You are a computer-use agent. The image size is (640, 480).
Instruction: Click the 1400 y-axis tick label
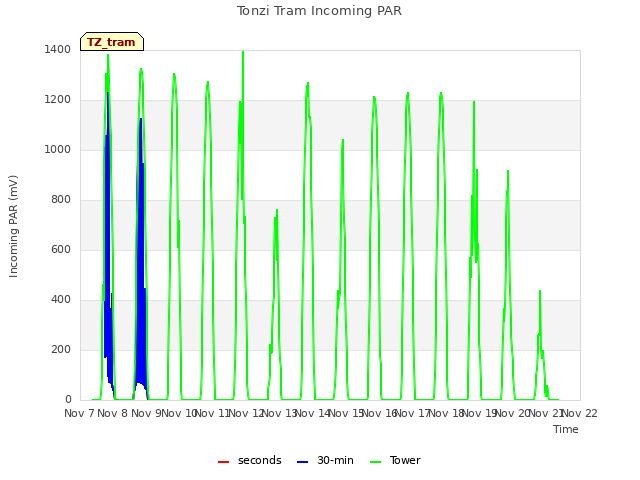coord(58,50)
